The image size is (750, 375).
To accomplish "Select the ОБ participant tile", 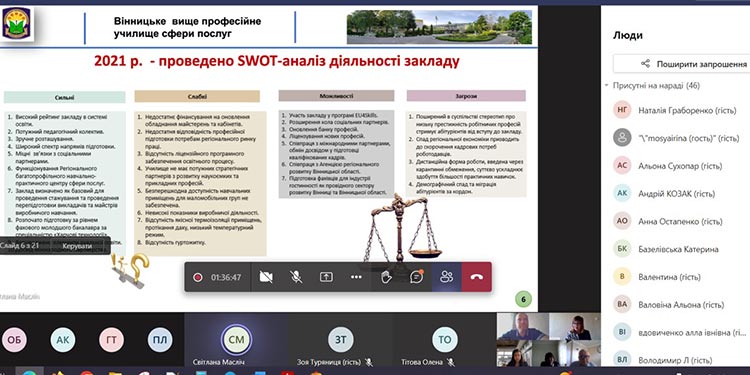I will click(x=14, y=340).
